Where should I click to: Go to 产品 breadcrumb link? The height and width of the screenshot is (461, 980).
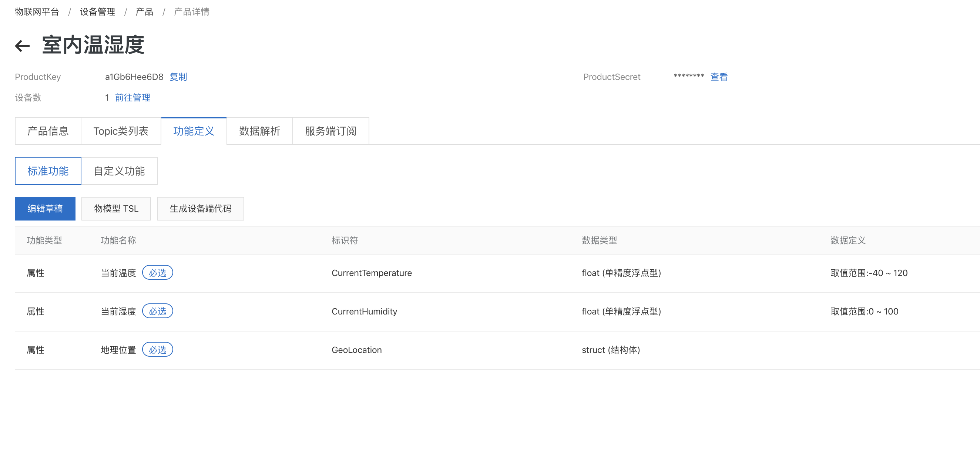tap(144, 12)
